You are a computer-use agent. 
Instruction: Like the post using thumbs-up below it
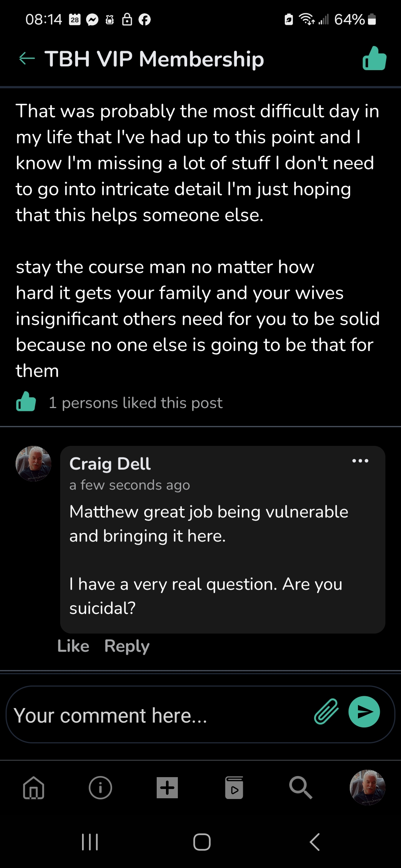26,402
